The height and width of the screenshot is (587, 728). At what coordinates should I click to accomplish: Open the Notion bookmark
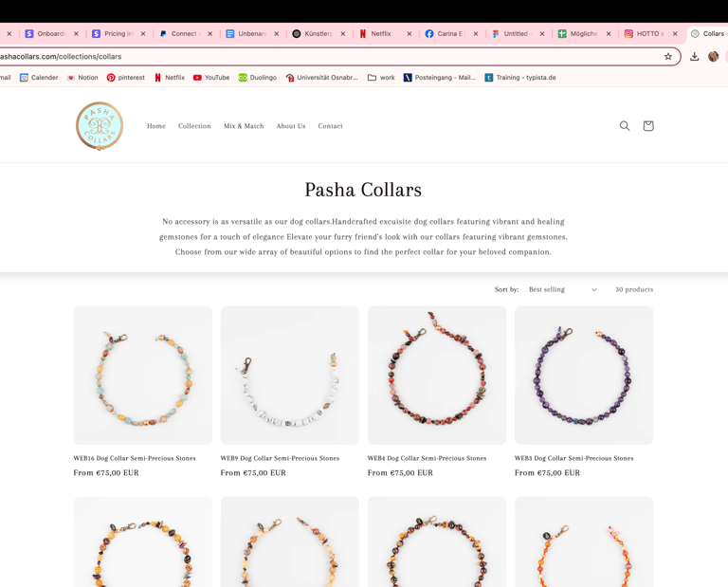82,78
